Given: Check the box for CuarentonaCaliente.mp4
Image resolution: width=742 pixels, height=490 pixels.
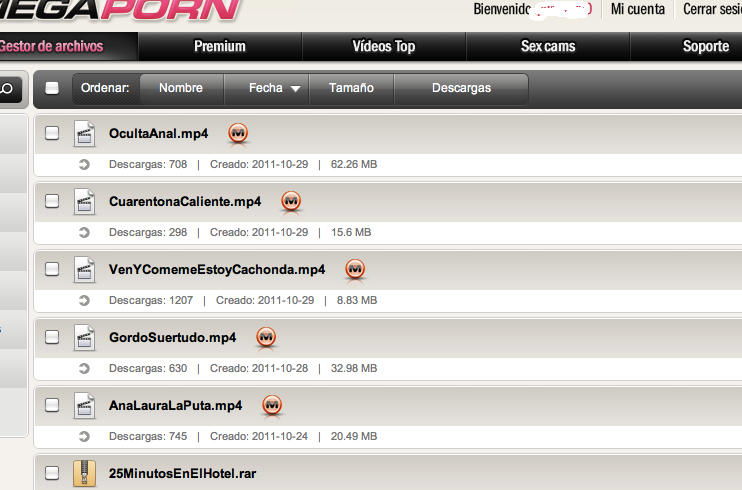Looking at the screenshot, I should pos(52,201).
